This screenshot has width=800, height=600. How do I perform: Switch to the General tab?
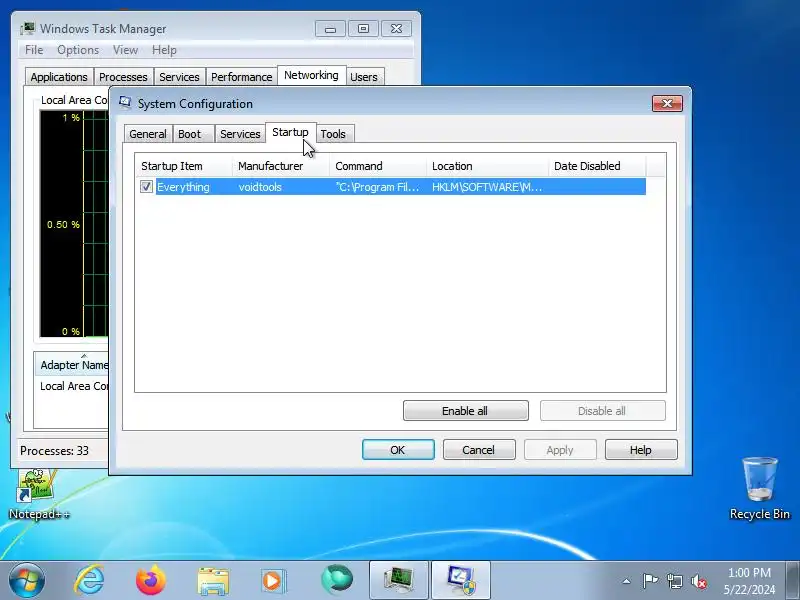coord(148,134)
